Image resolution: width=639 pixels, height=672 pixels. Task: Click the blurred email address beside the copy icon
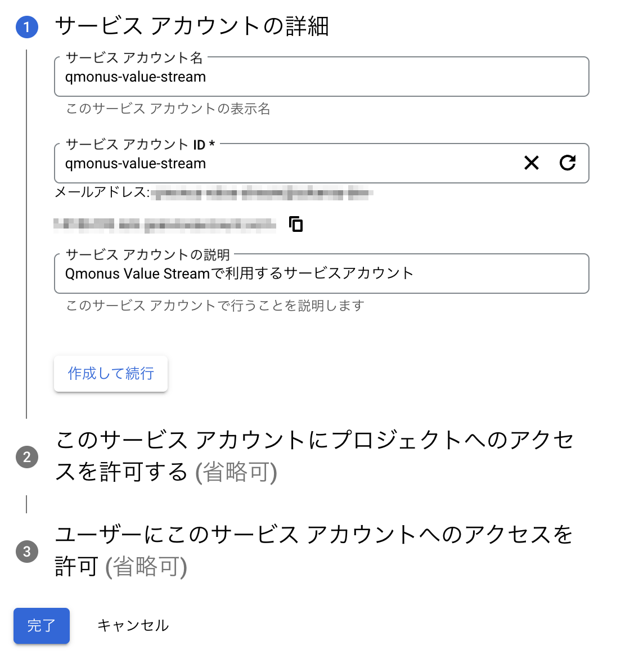point(165,225)
